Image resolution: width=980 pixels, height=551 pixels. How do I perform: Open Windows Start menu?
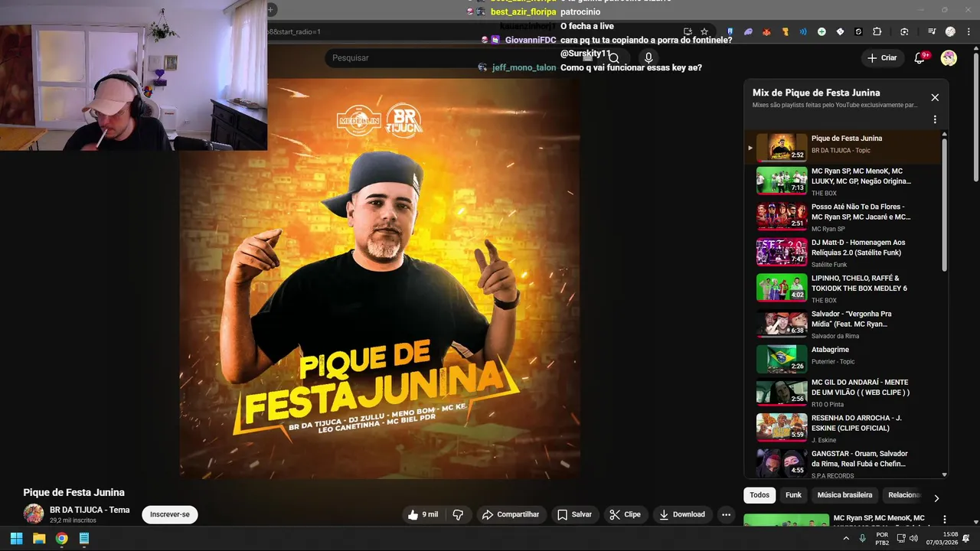click(16, 538)
